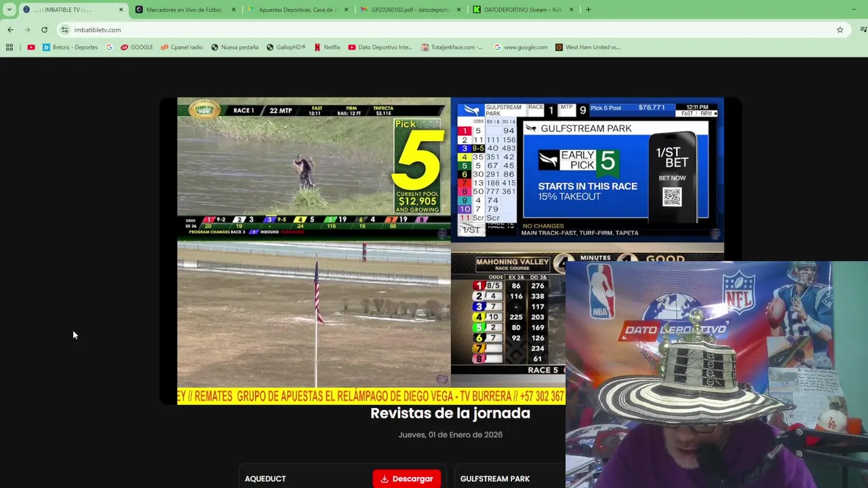868x488 pixels.
Task: Open GallopHD bookmark
Action: click(x=286, y=47)
